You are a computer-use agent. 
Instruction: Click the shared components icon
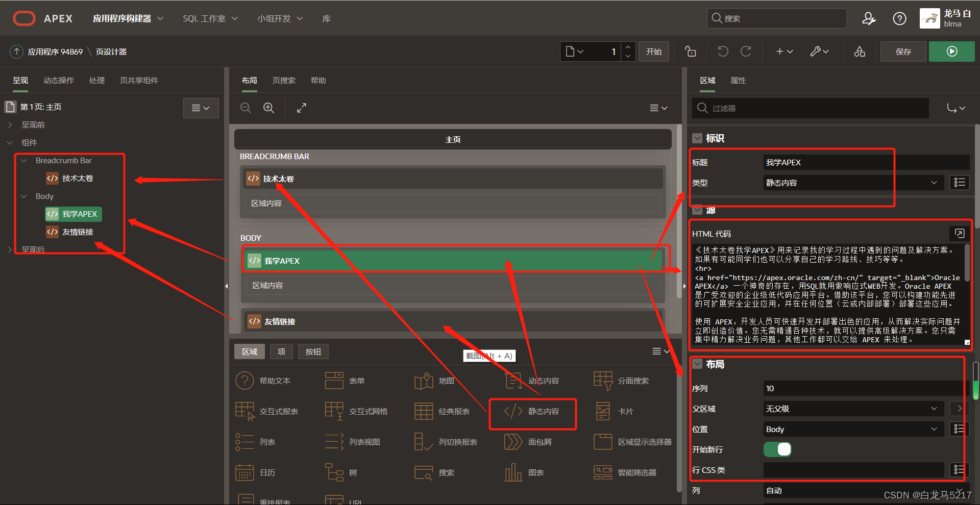point(860,52)
